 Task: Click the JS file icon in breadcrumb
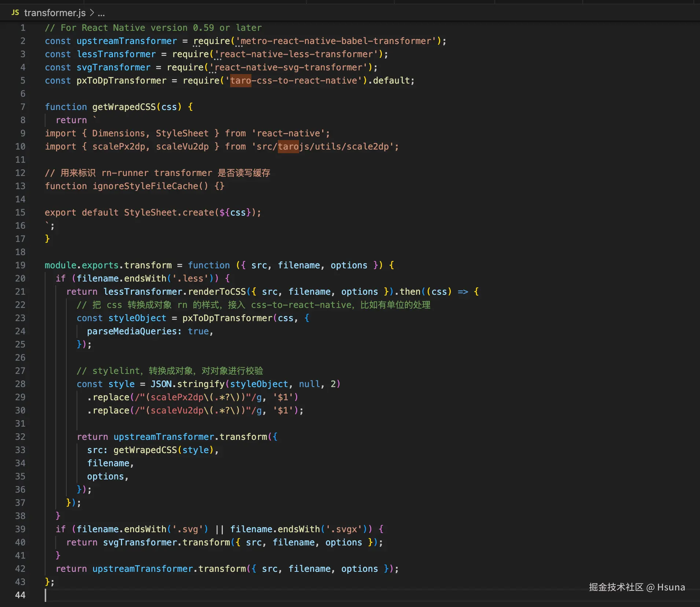tap(15, 13)
